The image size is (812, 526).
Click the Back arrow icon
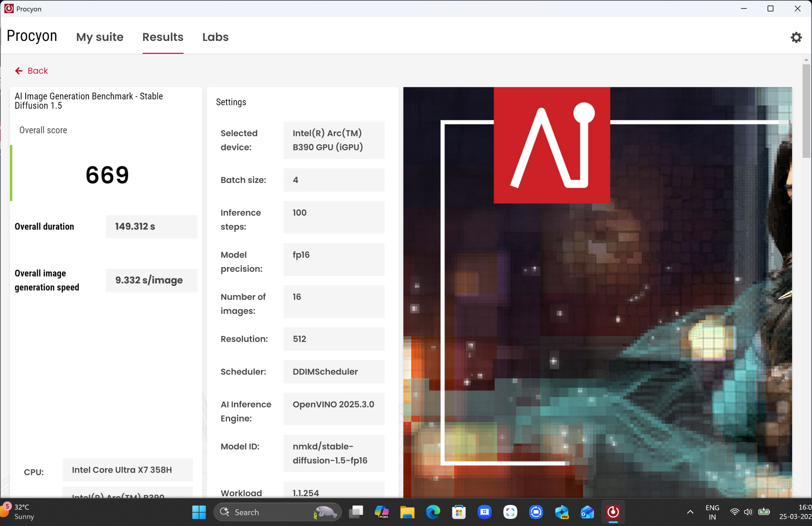(x=19, y=71)
